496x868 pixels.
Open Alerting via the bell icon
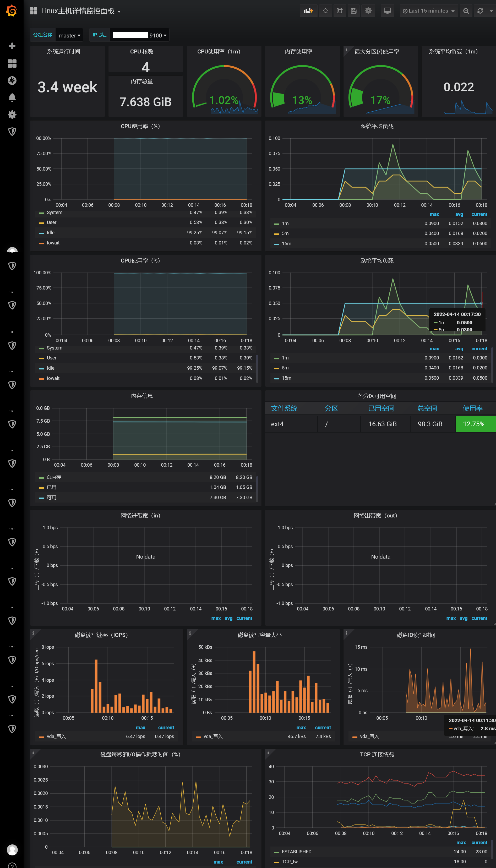[12, 98]
